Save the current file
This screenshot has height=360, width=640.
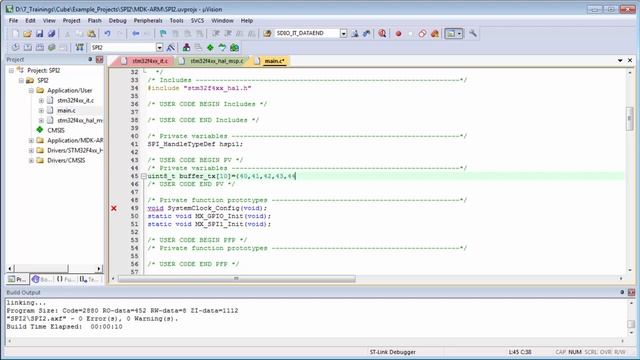pos(39,33)
